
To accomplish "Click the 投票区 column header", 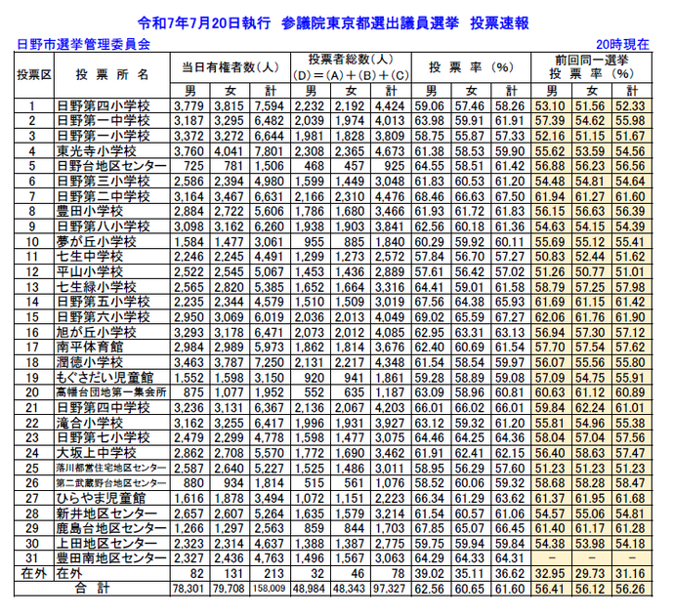I will pyautogui.click(x=34, y=75).
